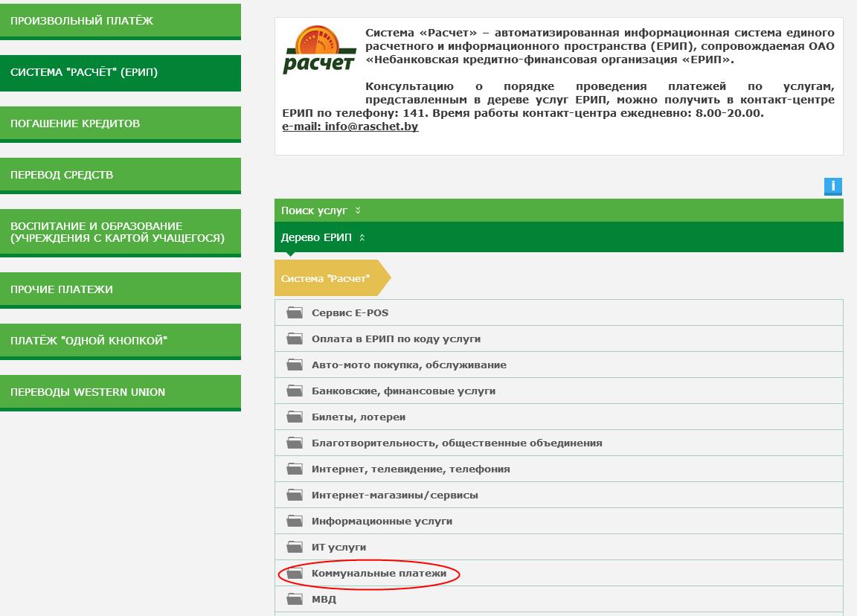This screenshot has height=616, width=857.
Task: Click folder icon for Благотворительность, общественные объединения
Action: point(295,443)
